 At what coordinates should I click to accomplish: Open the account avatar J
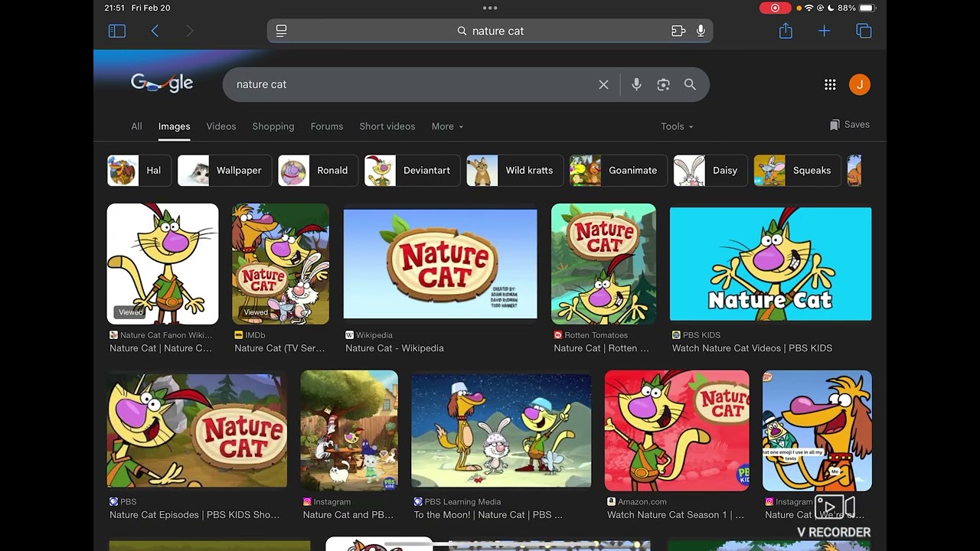pyautogui.click(x=860, y=85)
